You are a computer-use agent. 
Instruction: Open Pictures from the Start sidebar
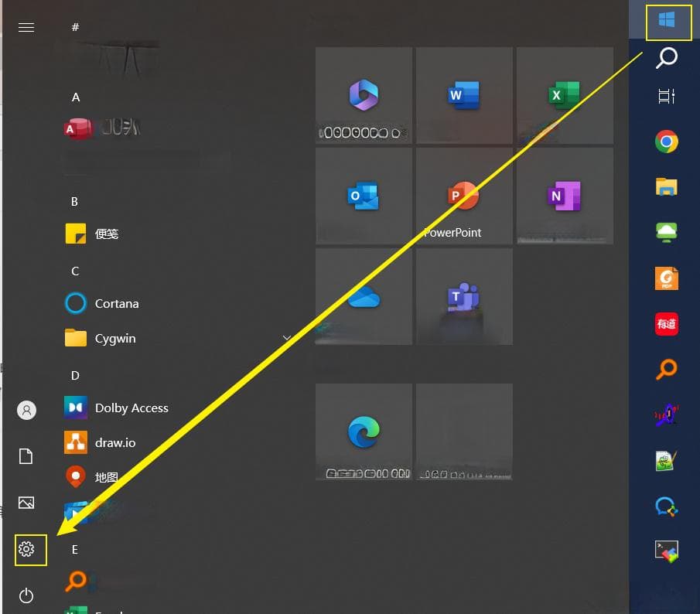(26, 503)
